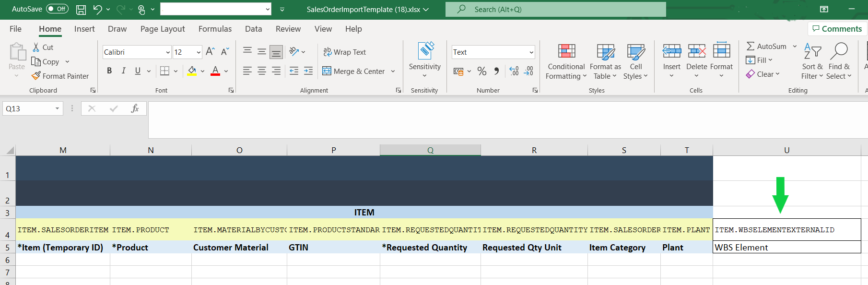Open Sort & Filter options
The width and height of the screenshot is (868, 285).
click(x=812, y=61)
